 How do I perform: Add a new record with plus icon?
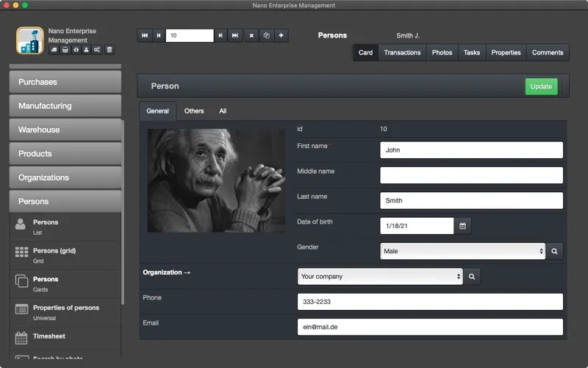pyautogui.click(x=281, y=35)
